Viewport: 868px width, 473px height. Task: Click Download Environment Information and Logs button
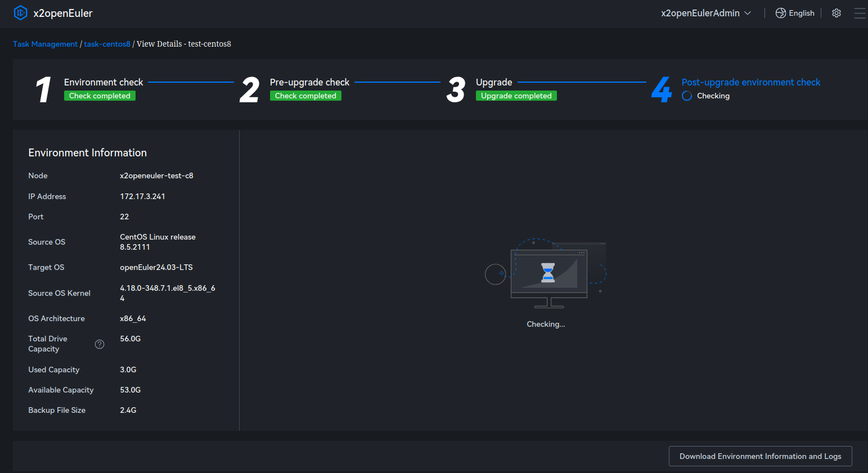760,456
